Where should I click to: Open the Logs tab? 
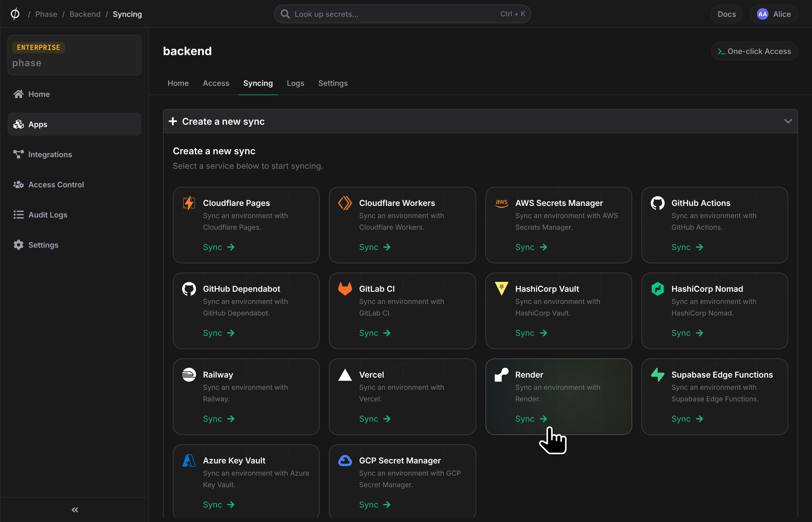click(x=295, y=83)
